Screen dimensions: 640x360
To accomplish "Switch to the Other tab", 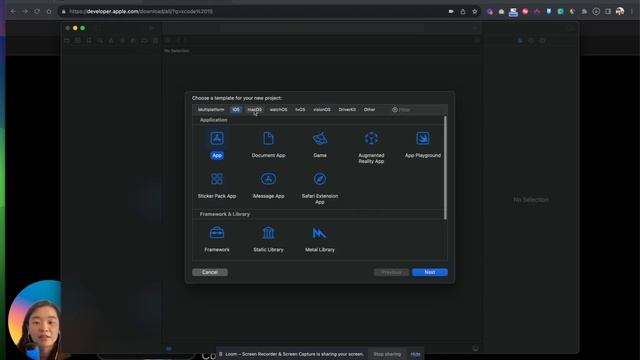I will 369,109.
